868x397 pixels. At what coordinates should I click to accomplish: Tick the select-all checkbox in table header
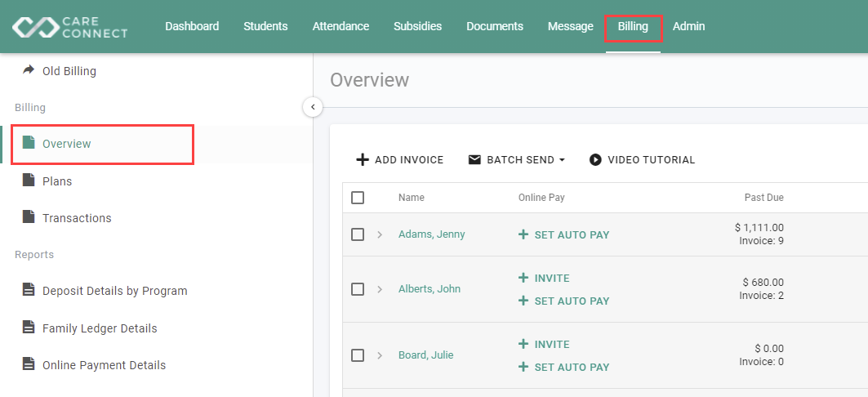point(358,198)
